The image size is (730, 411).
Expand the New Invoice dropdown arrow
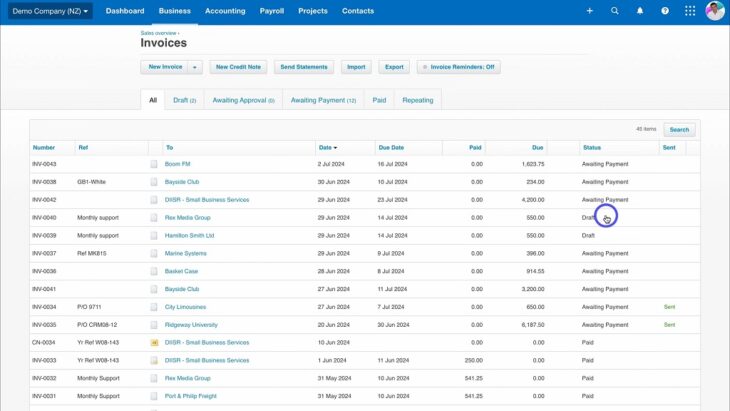click(195, 67)
